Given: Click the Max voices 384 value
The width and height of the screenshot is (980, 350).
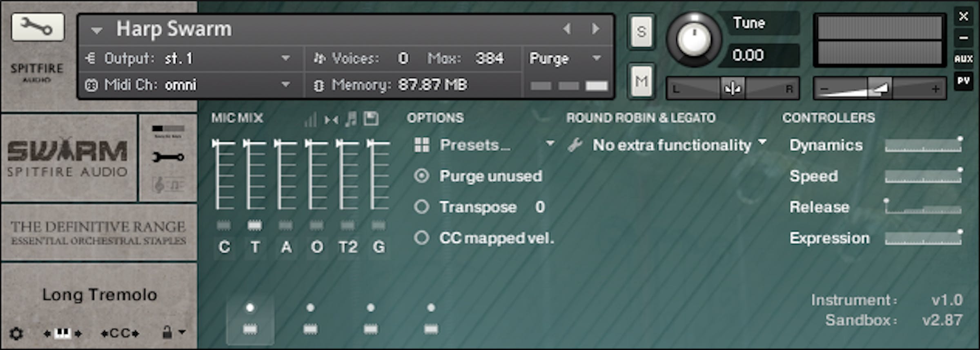Looking at the screenshot, I should pos(489,58).
